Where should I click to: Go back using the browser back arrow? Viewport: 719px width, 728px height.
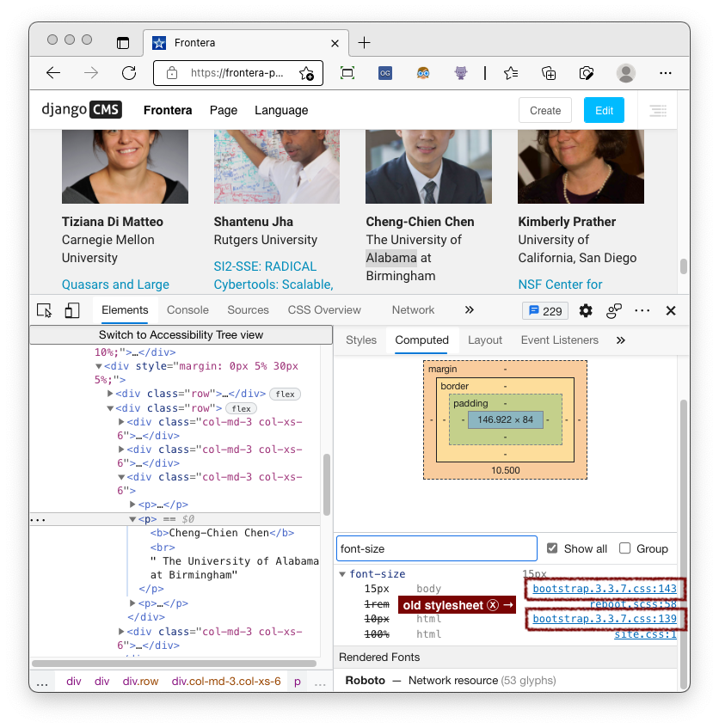click(53, 73)
